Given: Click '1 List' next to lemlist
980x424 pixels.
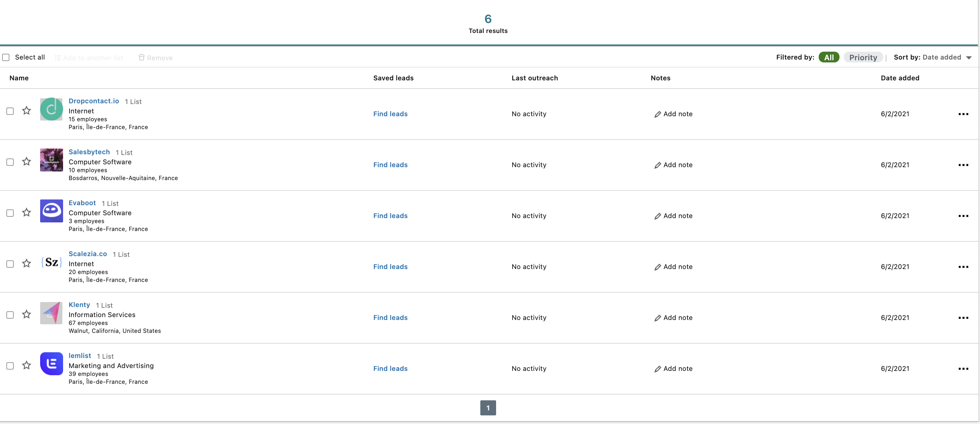Looking at the screenshot, I should tap(105, 357).
